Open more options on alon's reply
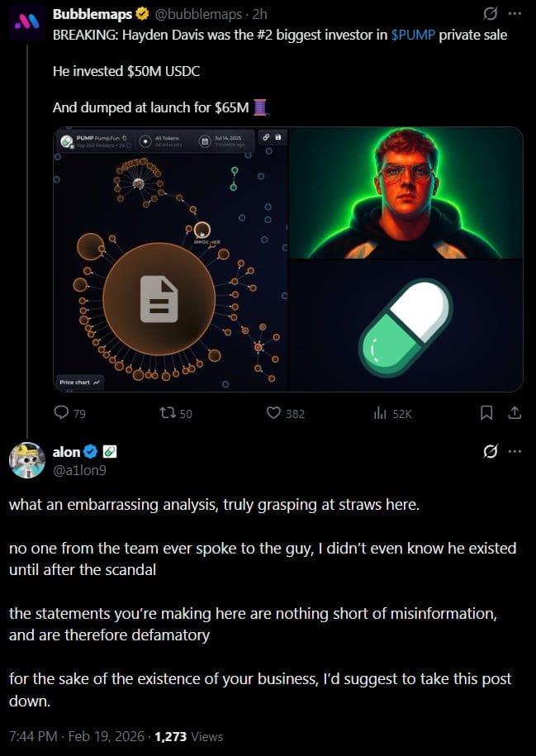Image resolution: width=536 pixels, height=756 pixels. [x=515, y=452]
